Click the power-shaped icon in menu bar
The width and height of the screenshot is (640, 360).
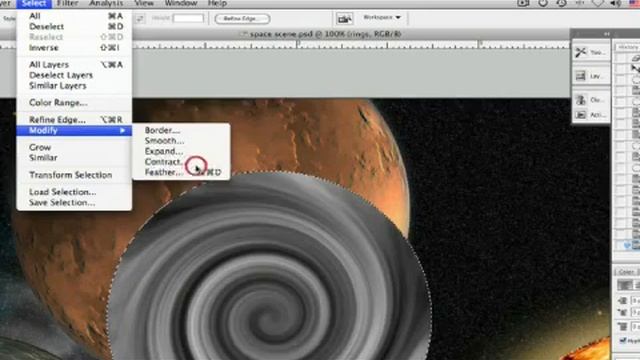[x=543, y=3]
